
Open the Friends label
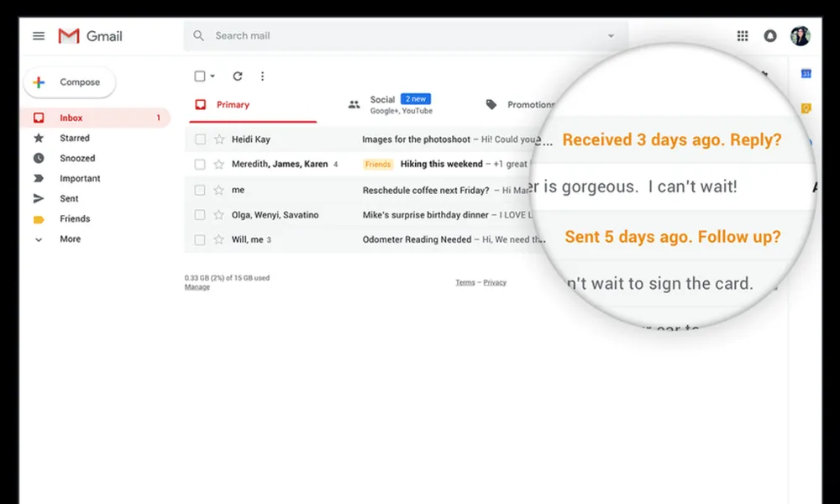tap(75, 219)
